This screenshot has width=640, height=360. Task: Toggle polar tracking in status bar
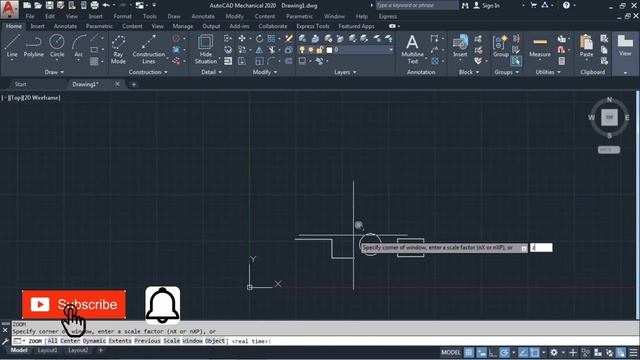[504, 352]
